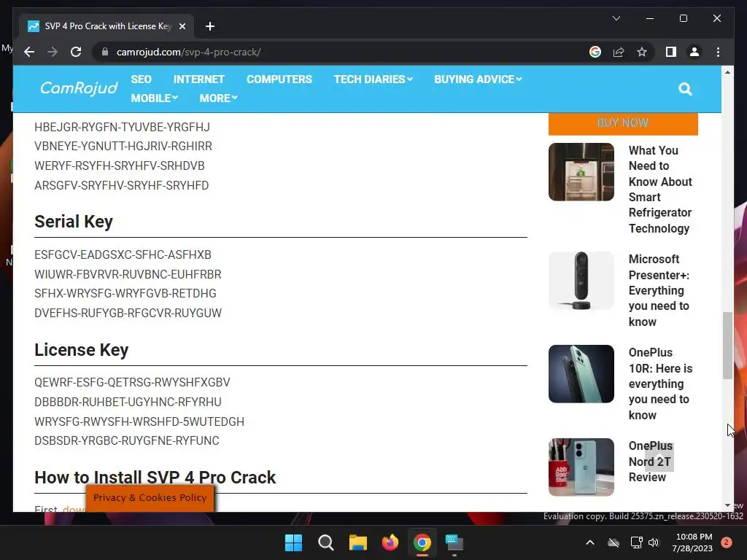
Task: Select the SVP 4 Pro Crack tab
Action: tap(107, 26)
